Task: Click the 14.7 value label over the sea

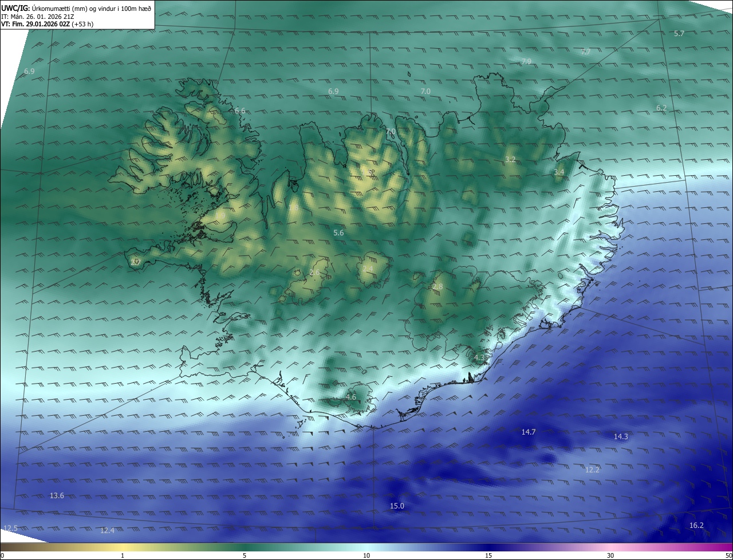Action: pos(529,432)
